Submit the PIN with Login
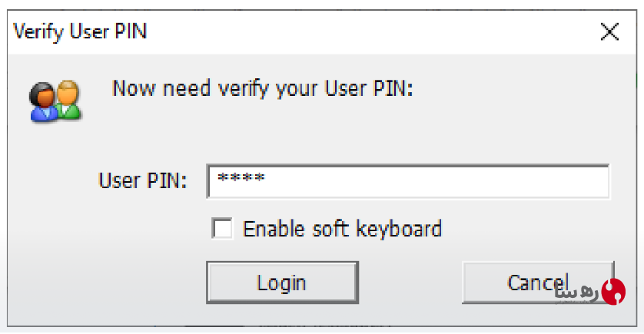This screenshot has height=334, width=644. pyautogui.click(x=282, y=283)
